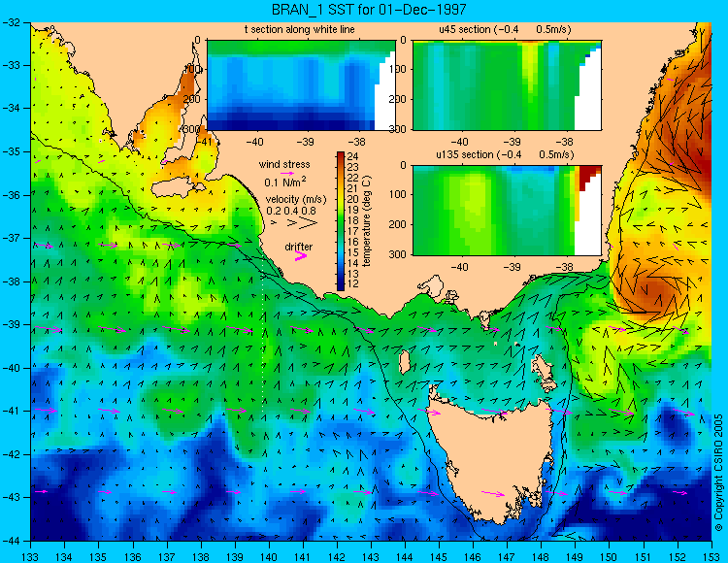This screenshot has width=728, height=563.
Task: Click the "u45 section" heading text
Action: pyautogui.click(x=465, y=30)
